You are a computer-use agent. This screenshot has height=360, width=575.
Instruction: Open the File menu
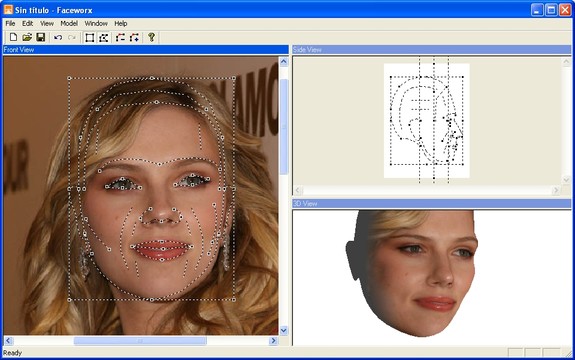pos(10,23)
